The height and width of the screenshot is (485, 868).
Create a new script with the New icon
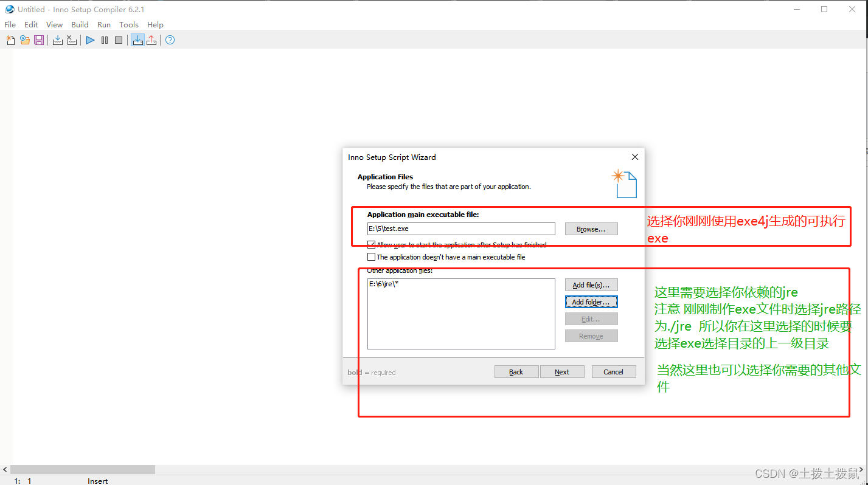click(10, 40)
